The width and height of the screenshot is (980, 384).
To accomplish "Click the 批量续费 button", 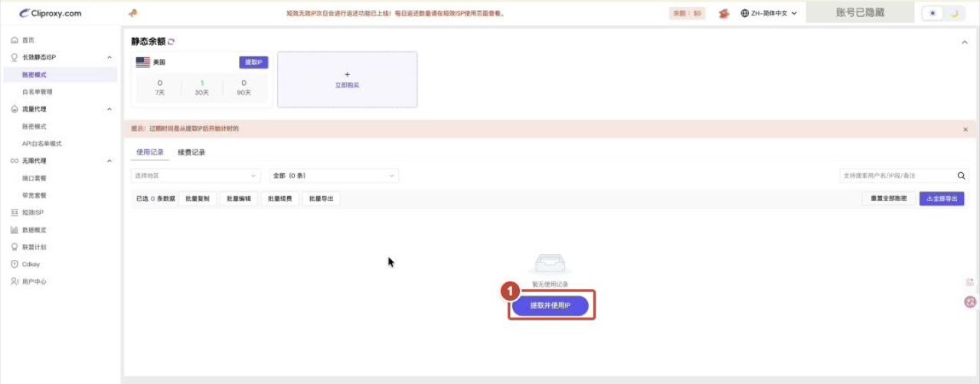I will click(280, 198).
